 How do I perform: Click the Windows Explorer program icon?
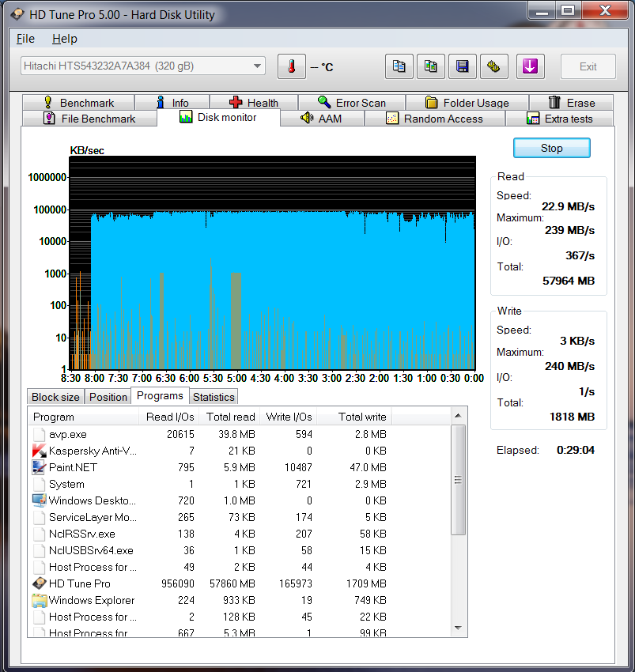39,600
